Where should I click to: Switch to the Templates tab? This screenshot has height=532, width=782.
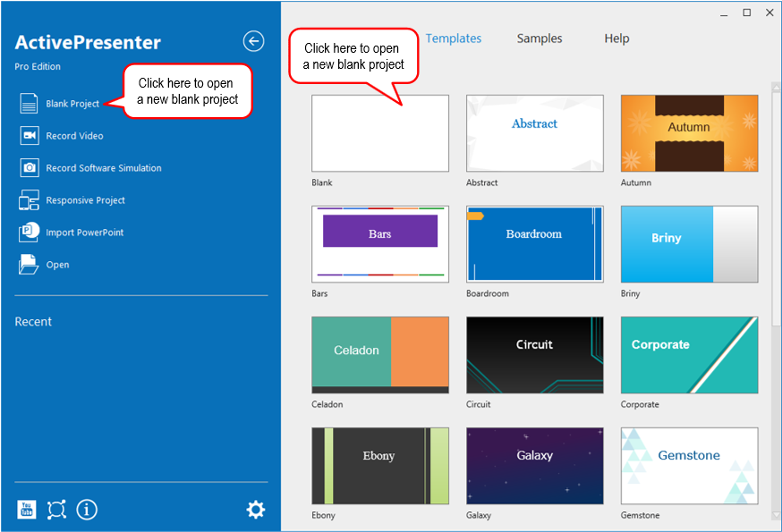tap(454, 38)
